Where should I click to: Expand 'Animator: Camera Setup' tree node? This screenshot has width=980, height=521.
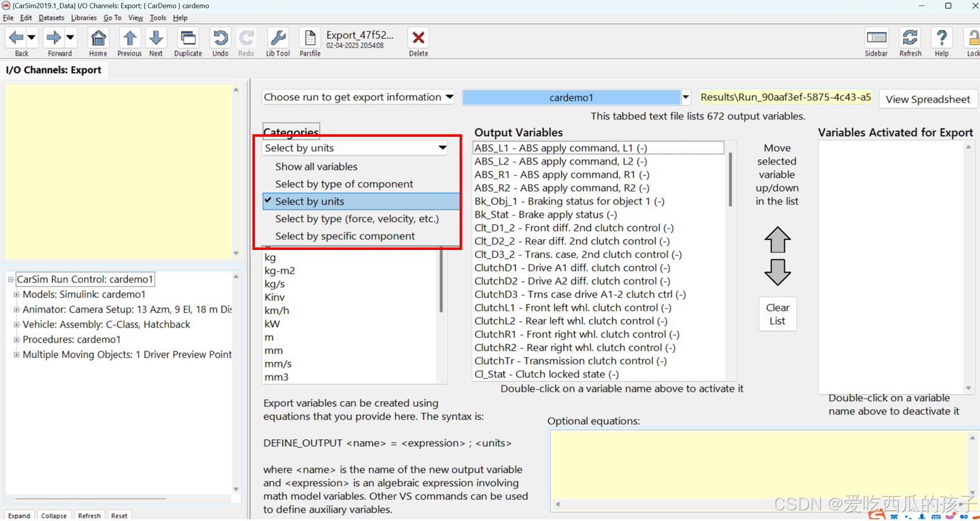click(16, 310)
